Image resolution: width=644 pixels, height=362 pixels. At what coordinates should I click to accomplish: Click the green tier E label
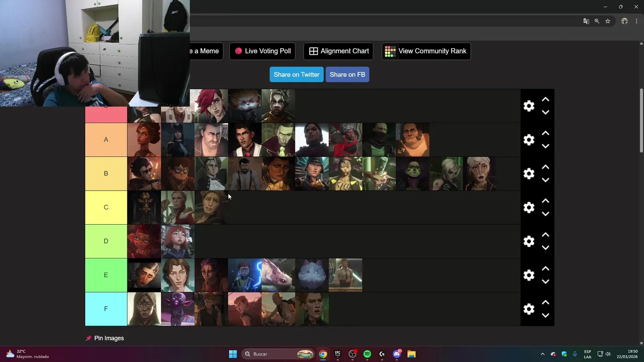[x=106, y=275]
